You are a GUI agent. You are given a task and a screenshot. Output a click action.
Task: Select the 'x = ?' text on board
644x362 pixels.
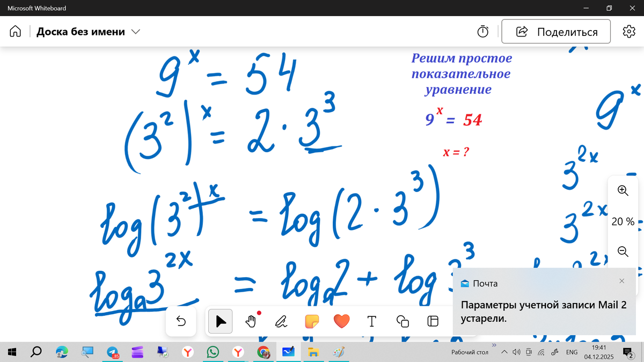pos(456,152)
